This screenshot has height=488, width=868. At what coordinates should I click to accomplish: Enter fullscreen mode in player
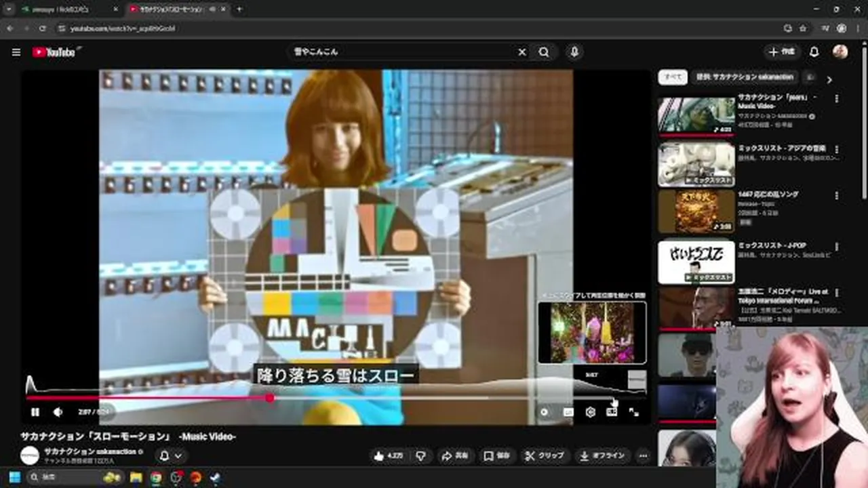click(x=633, y=411)
